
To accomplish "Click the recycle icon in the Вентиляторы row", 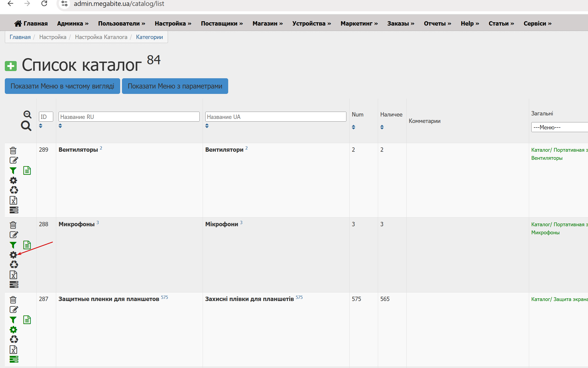I will click(14, 190).
